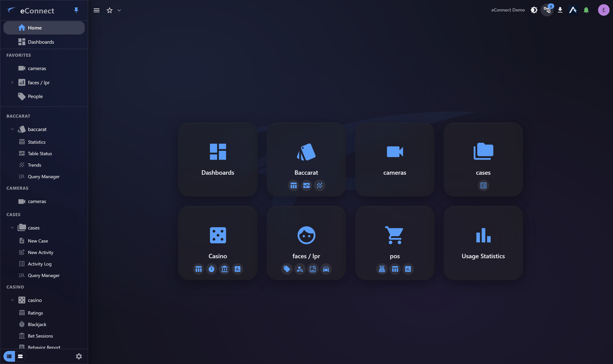Screen dimensions: 613x364
Task: Click the blackjack timer icon in Casino tile
Action: (211, 269)
